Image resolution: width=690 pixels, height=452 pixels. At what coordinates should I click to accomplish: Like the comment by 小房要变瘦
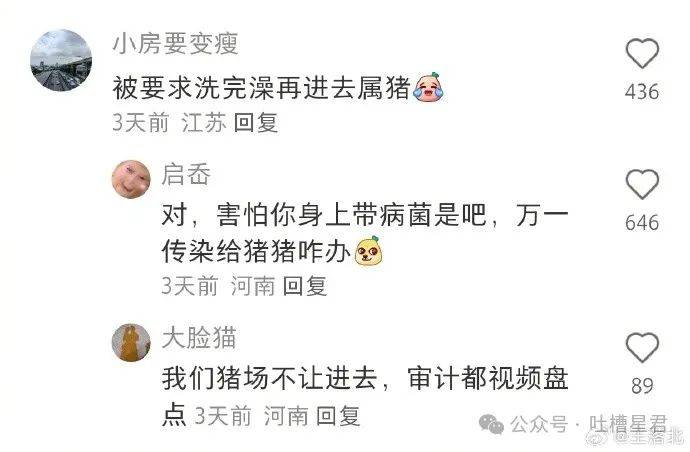(x=642, y=53)
